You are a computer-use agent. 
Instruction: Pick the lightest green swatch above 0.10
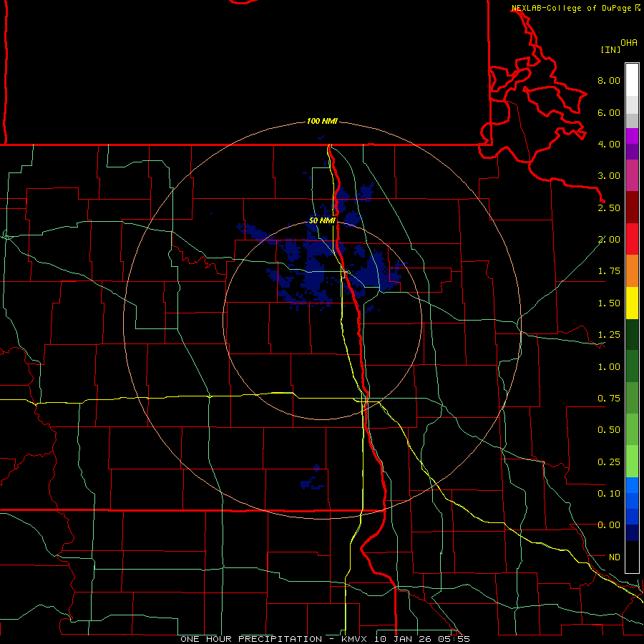[632, 462]
